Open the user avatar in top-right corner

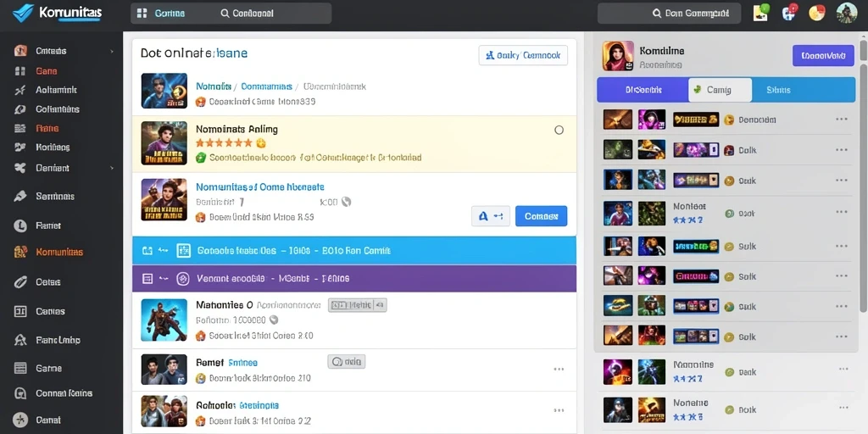point(847,13)
